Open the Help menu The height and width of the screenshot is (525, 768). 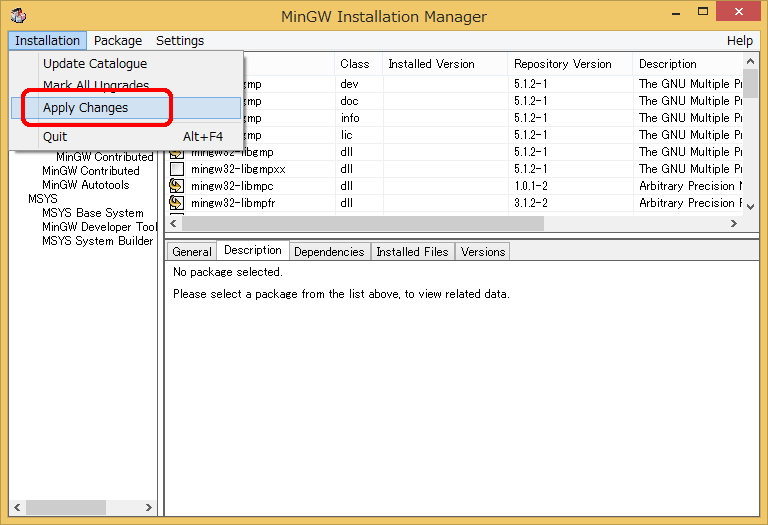point(740,41)
